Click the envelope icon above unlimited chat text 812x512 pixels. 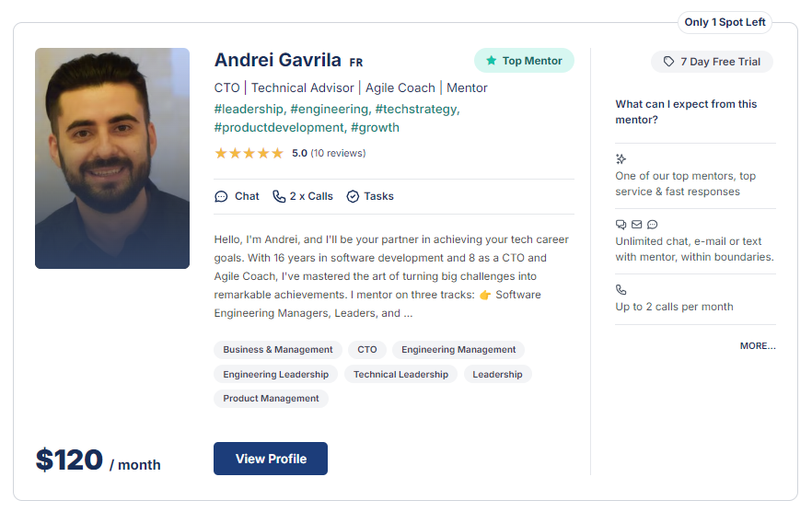[x=637, y=225]
